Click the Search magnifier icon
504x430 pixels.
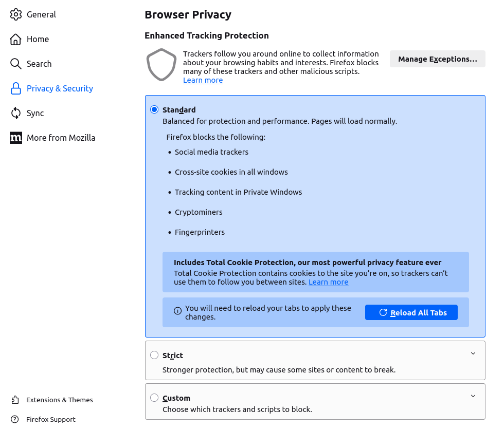coord(16,64)
